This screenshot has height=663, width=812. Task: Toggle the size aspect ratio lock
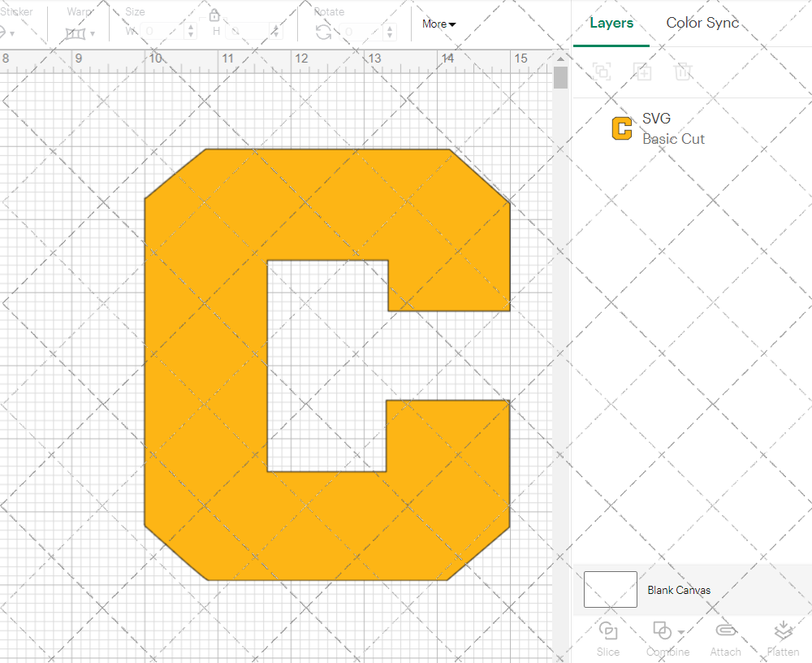(214, 15)
